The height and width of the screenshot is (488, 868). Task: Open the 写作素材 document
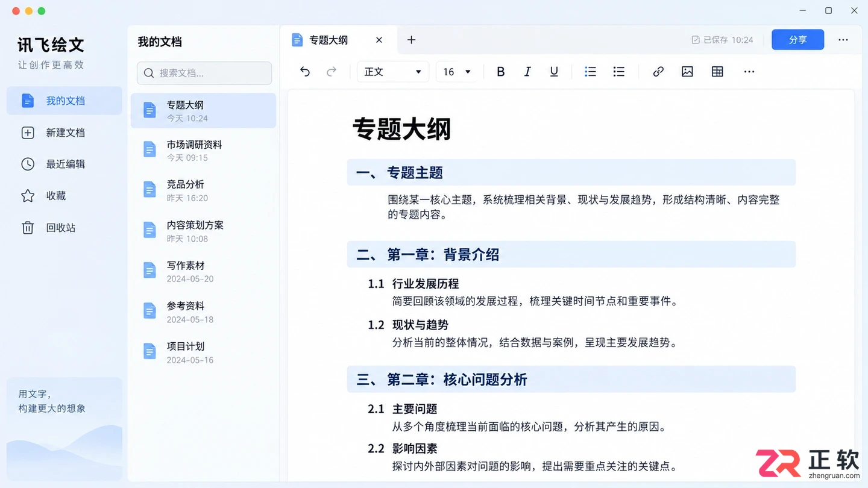(203, 272)
